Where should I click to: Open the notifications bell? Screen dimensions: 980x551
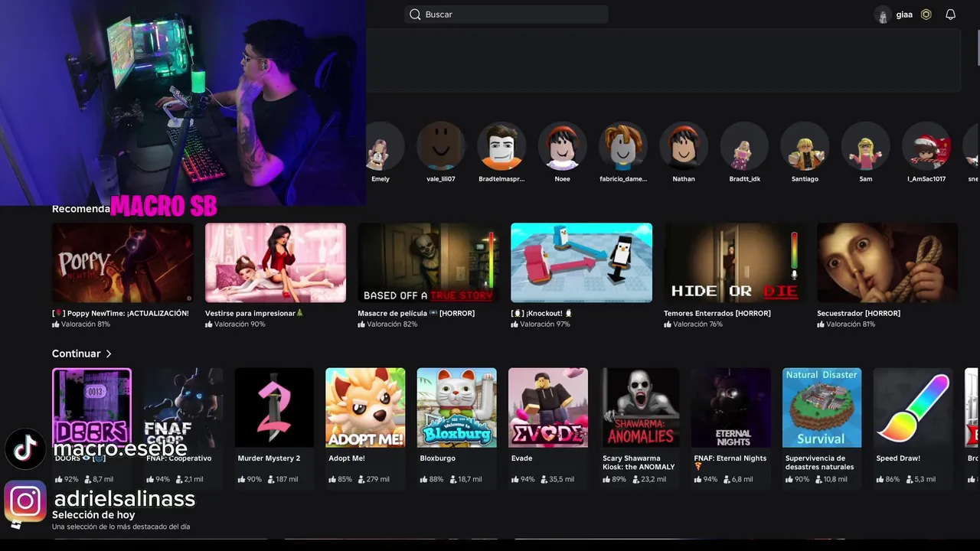tap(950, 15)
